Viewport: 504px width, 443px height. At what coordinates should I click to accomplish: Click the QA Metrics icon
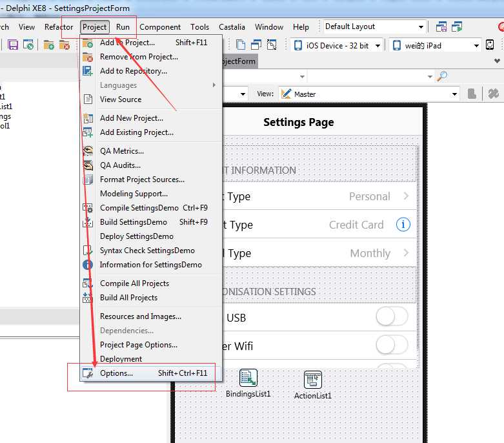point(88,151)
